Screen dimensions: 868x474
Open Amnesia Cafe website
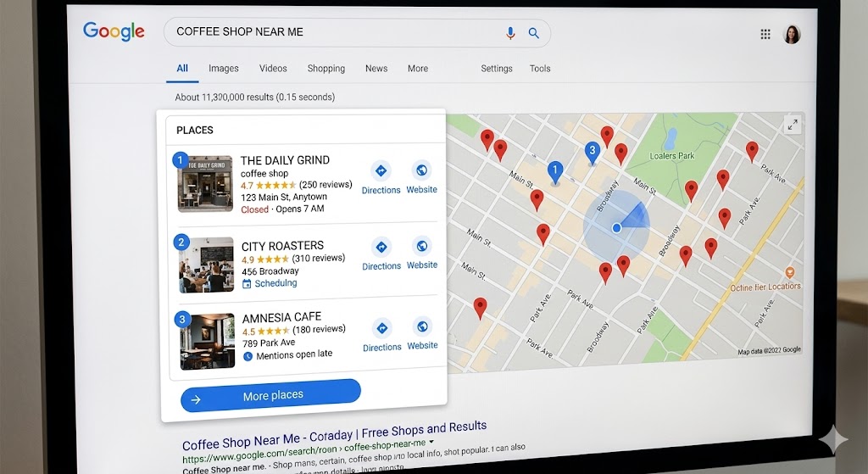click(422, 334)
